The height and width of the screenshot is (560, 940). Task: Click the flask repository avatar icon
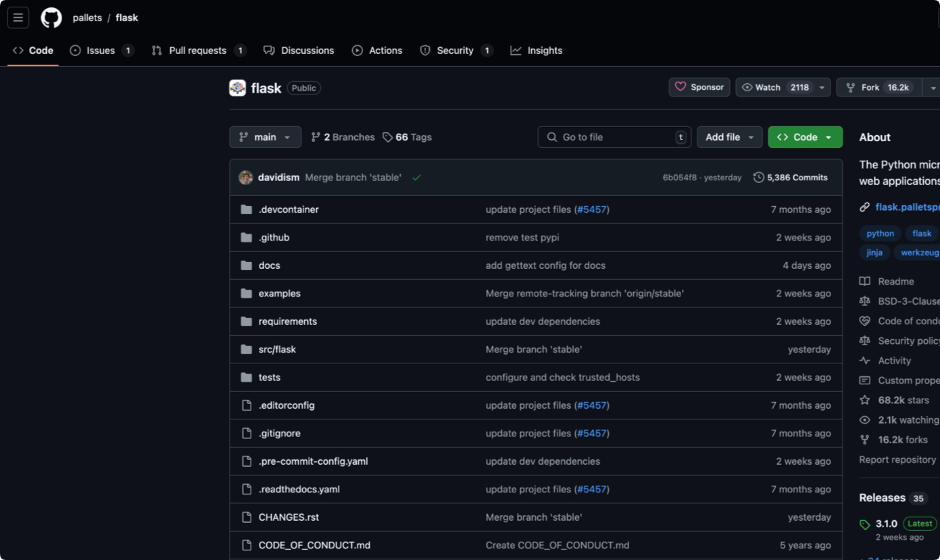(x=237, y=88)
